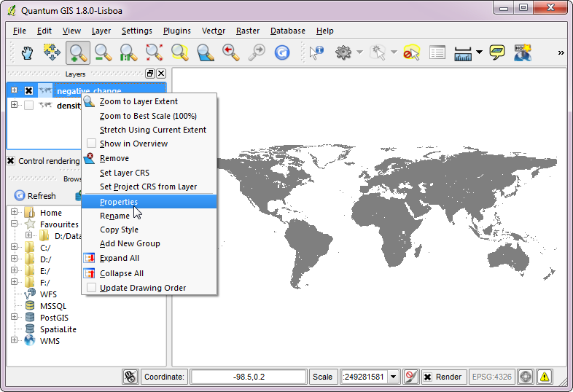Screen dimensions: 573x392
Task: Select Pan Map to Selection tool
Action: tap(52, 52)
